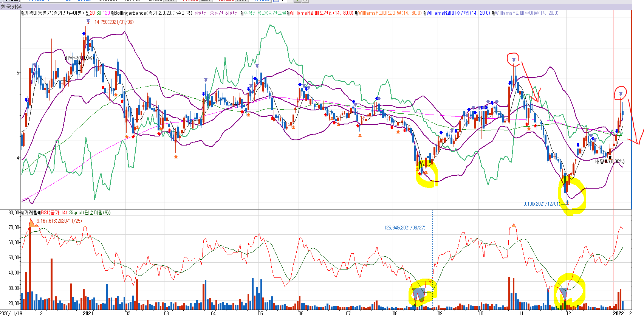Select the green 60-period moving average label

pos(99,13)
